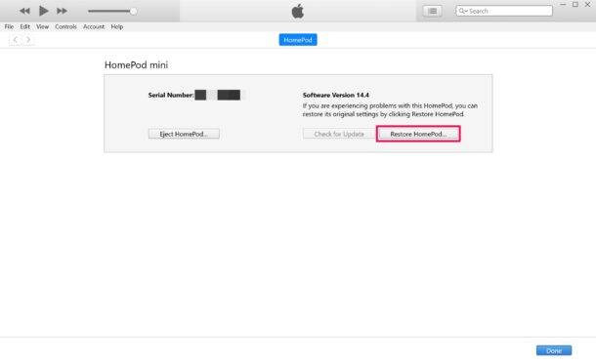Open the View menu
This screenshot has height=364, width=596.
pos(43,26)
